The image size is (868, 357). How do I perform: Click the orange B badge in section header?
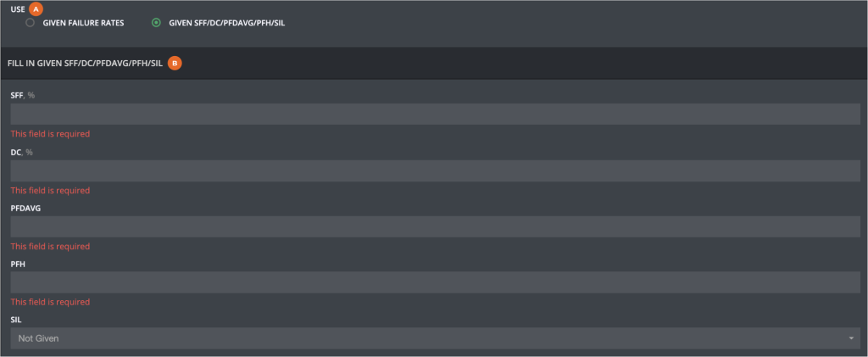pos(175,63)
